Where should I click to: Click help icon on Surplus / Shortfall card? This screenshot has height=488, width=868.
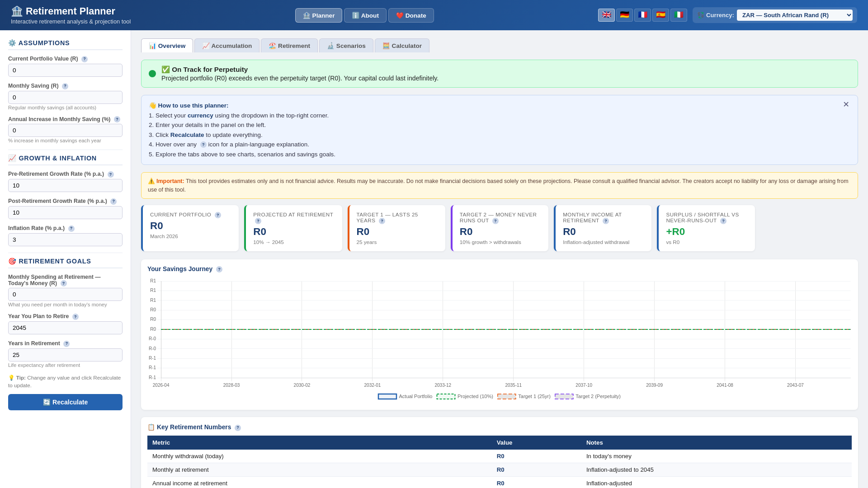[723, 221]
